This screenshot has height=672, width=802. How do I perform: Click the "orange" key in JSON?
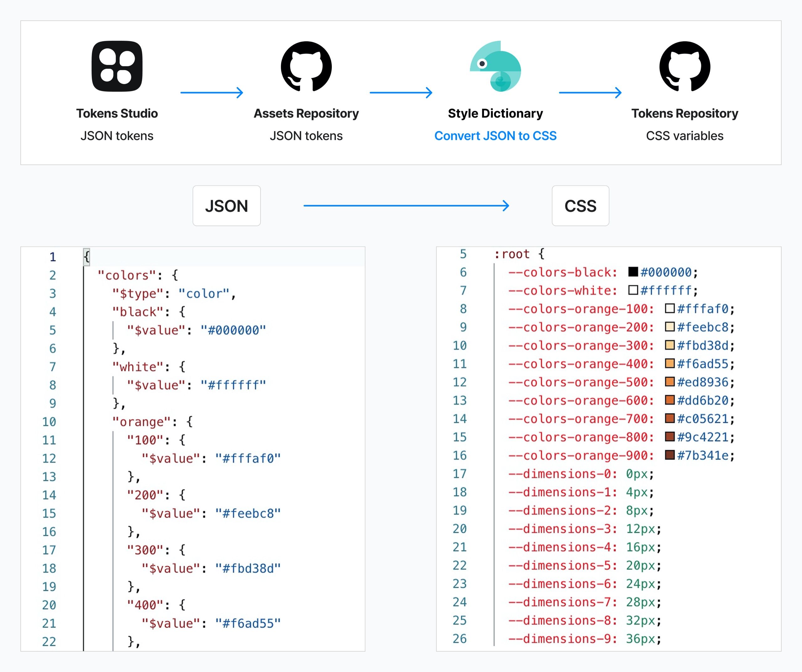142,422
